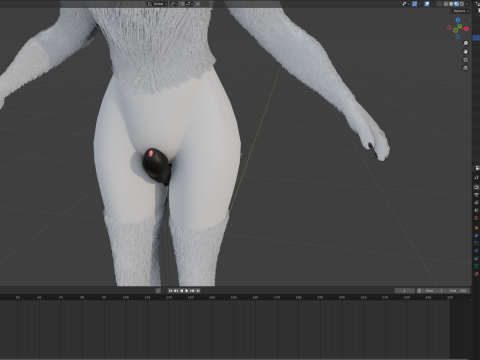Switch to rendered viewport shading
Image resolution: width=480 pixels, height=360 pixels.
tap(462, 4)
